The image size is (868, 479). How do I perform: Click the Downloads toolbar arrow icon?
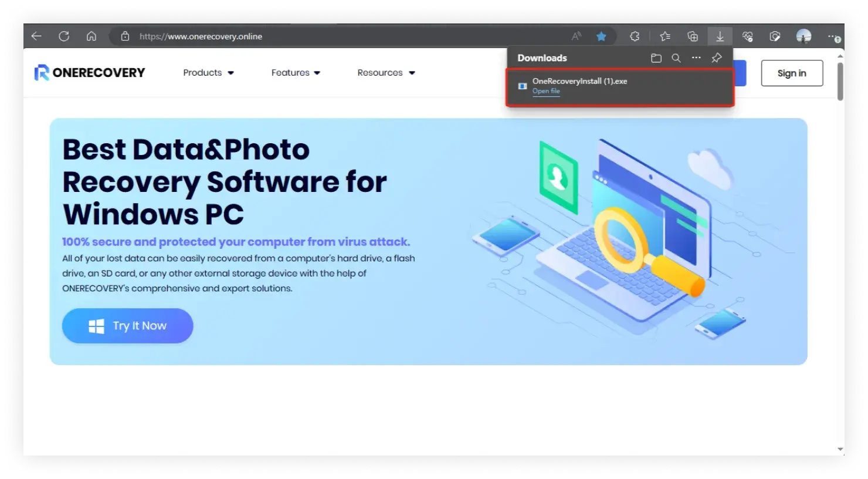pyautogui.click(x=720, y=36)
